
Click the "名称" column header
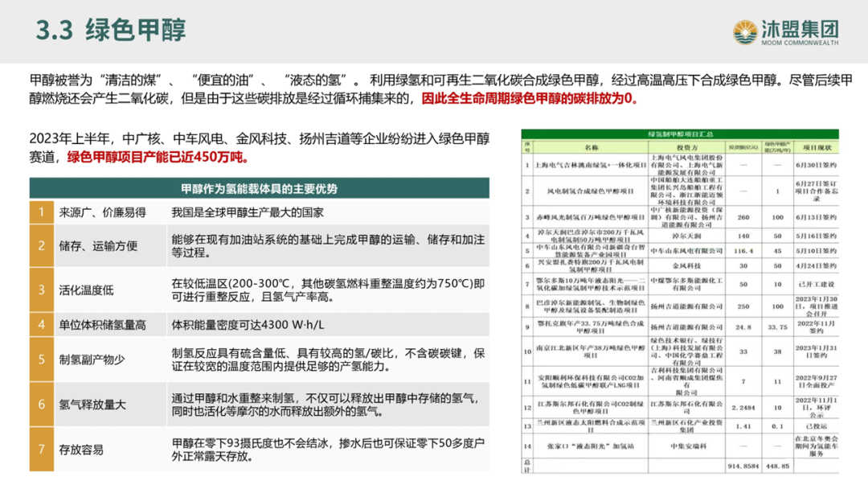tap(591, 148)
